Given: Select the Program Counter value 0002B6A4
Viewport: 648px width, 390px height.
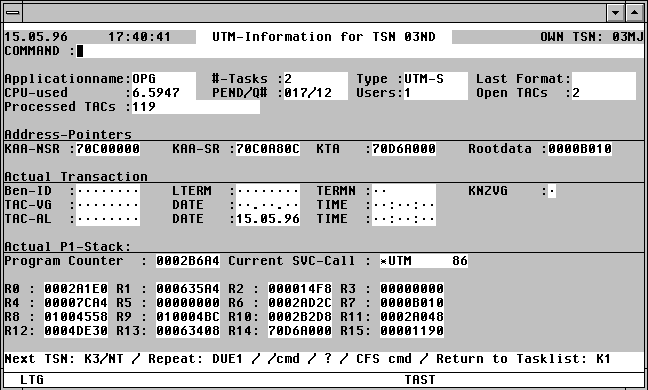Looking at the screenshot, I should click(188, 261).
